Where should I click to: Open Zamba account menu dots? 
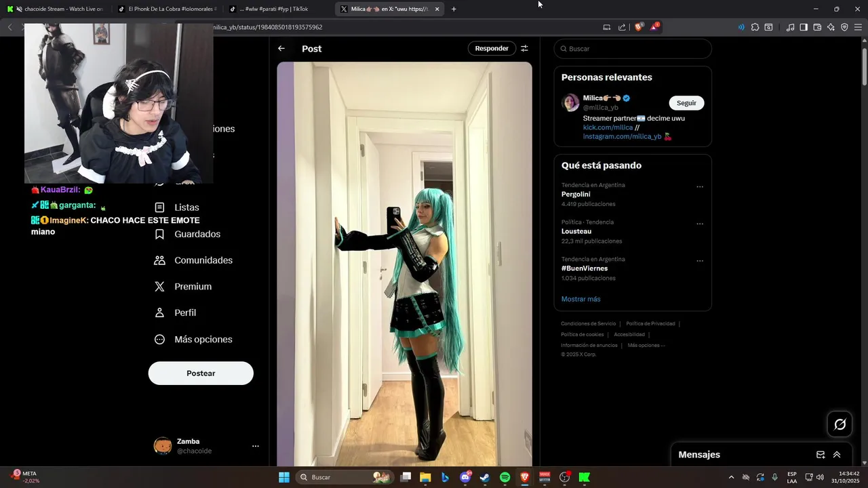[256, 446]
